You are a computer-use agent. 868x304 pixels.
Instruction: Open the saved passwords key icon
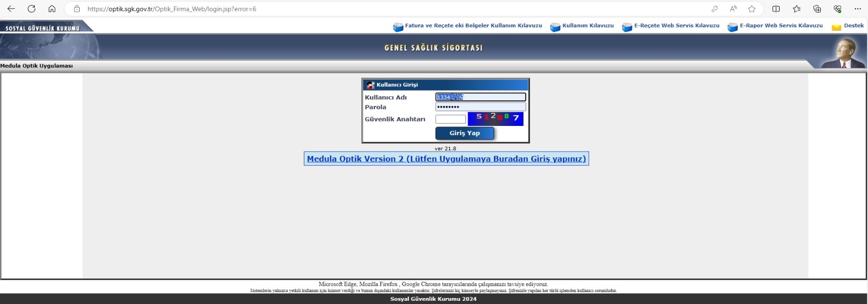click(x=714, y=9)
